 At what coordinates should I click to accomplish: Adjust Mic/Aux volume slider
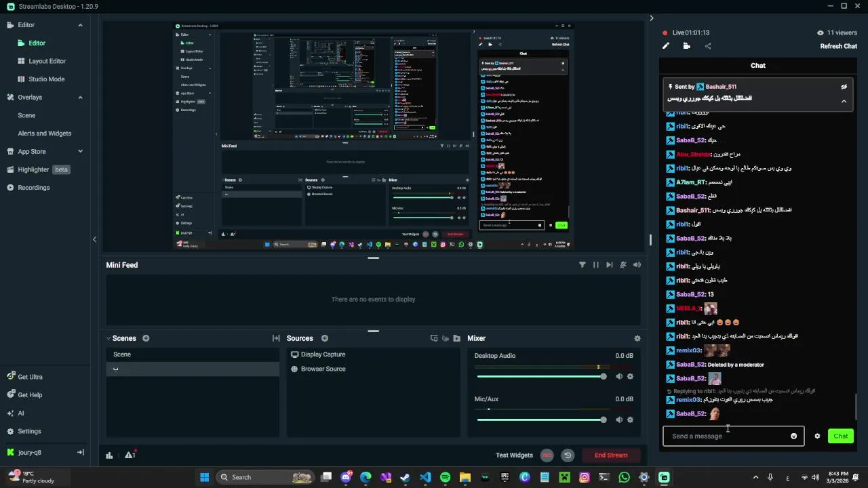[541, 420]
